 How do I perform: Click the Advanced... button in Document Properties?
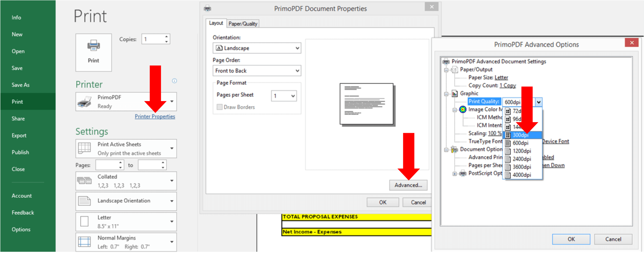pos(408,185)
